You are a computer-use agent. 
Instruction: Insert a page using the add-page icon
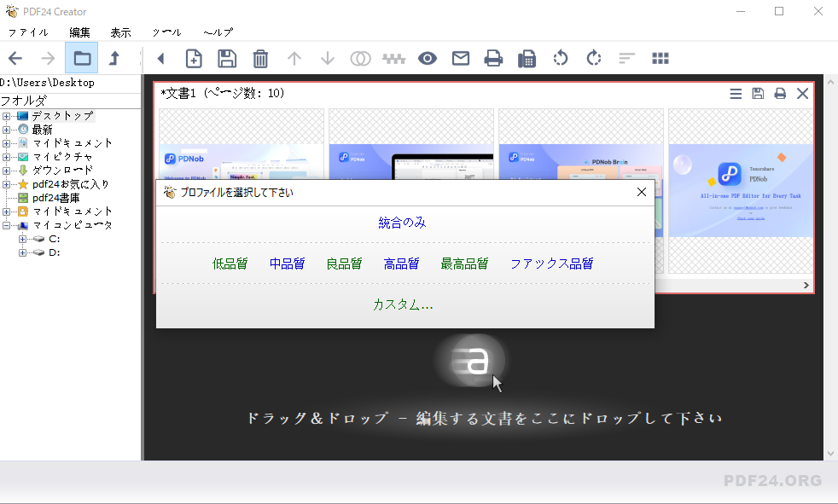(x=193, y=58)
